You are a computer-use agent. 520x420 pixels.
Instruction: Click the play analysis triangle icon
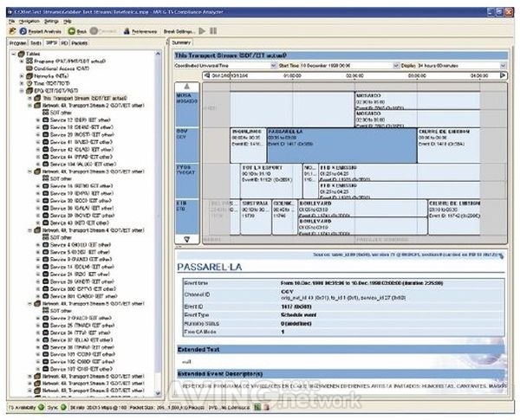point(202,31)
